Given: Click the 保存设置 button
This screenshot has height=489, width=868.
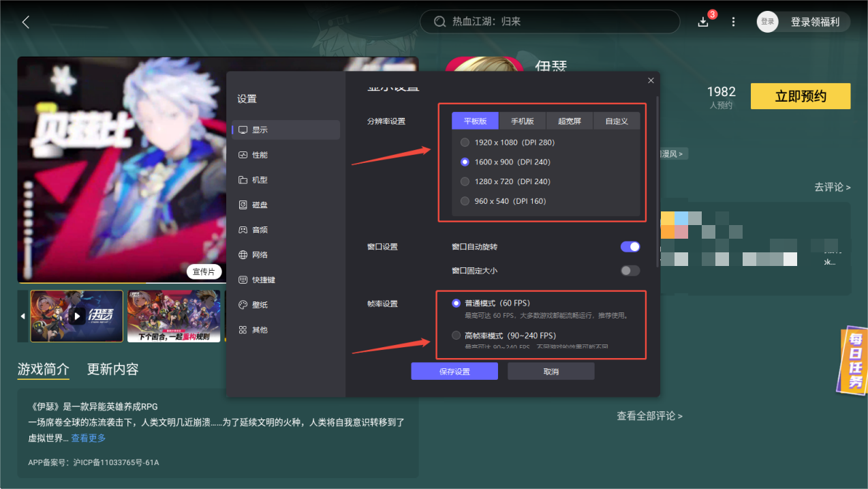Looking at the screenshot, I should coord(454,372).
